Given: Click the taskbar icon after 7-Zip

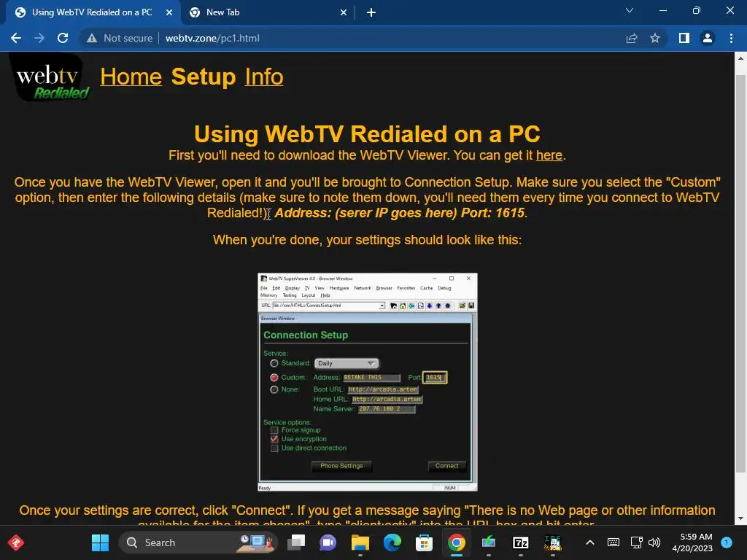Looking at the screenshot, I should (553, 542).
